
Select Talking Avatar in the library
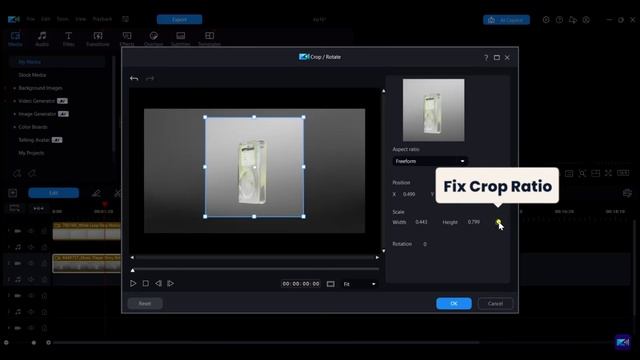pyautogui.click(x=34, y=140)
